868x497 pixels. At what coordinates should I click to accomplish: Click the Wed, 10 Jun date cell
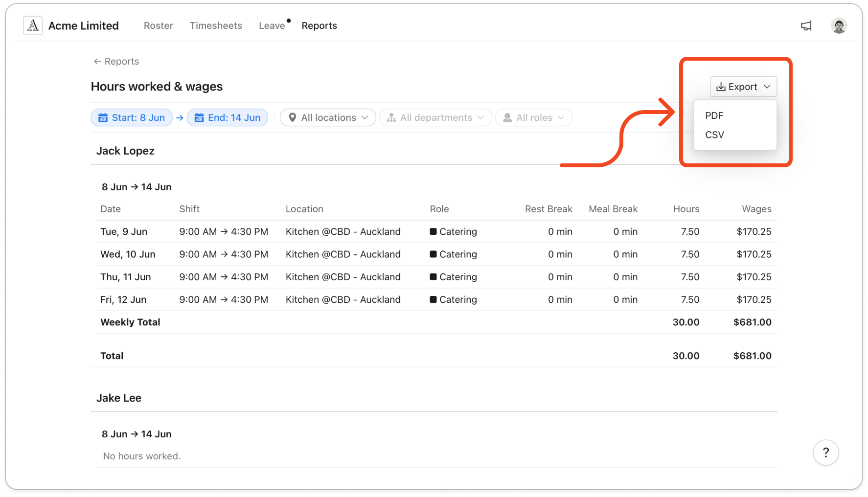pyautogui.click(x=128, y=254)
